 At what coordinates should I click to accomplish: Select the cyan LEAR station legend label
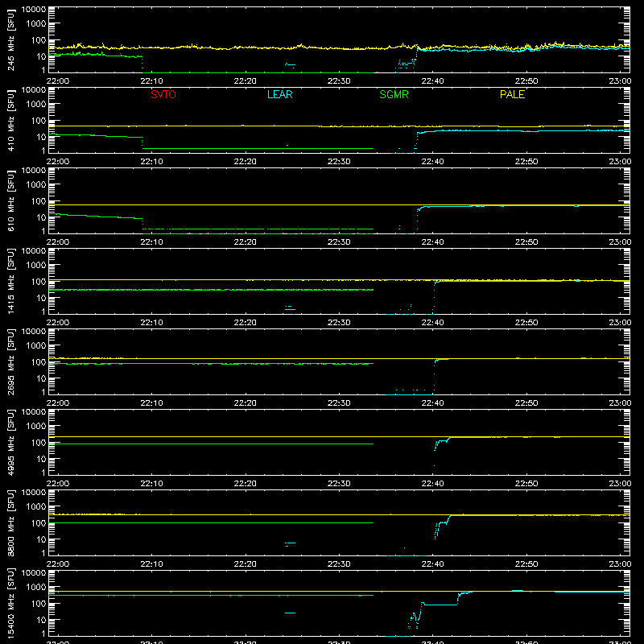[x=279, y=94]
